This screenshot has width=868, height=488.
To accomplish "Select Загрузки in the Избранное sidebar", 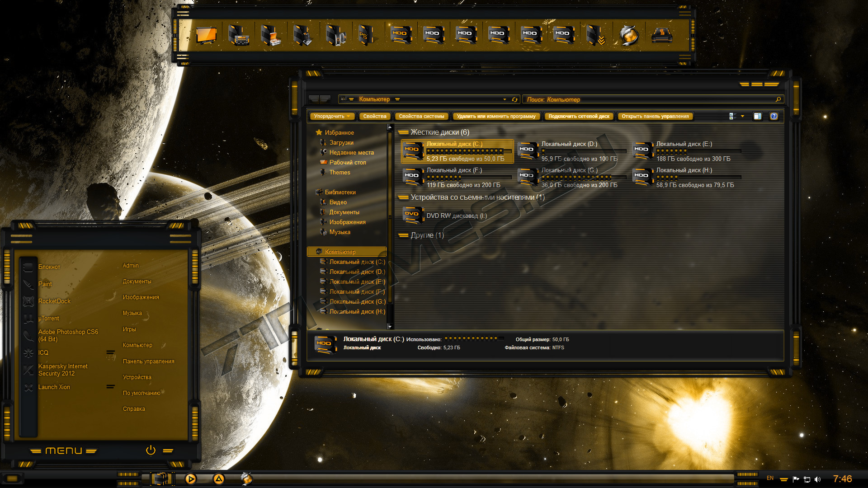I will (x=341, y=143).
